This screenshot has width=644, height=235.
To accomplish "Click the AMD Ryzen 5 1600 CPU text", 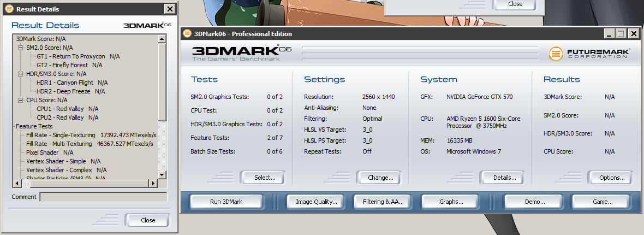I will [x=484, y=122].
